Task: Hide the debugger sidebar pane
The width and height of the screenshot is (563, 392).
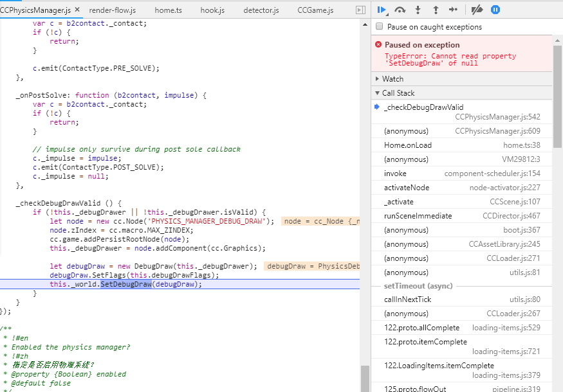Action: point(360,10)
